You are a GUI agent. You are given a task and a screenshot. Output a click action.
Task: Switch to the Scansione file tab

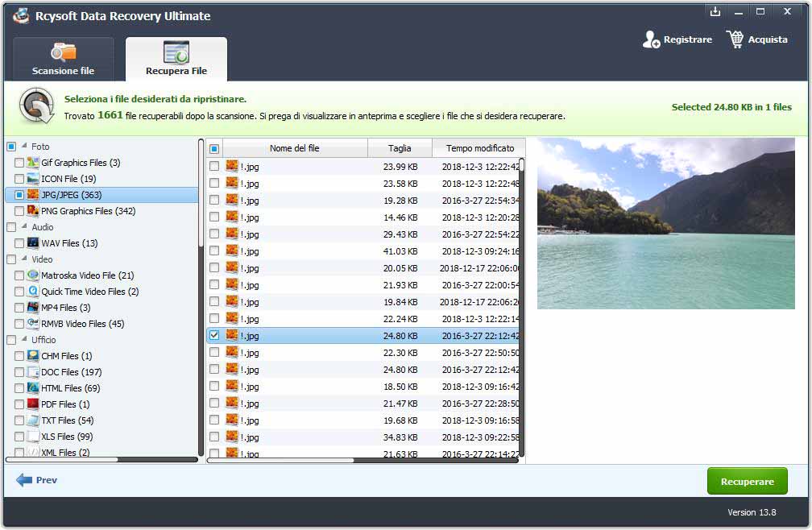pos(63,60)
